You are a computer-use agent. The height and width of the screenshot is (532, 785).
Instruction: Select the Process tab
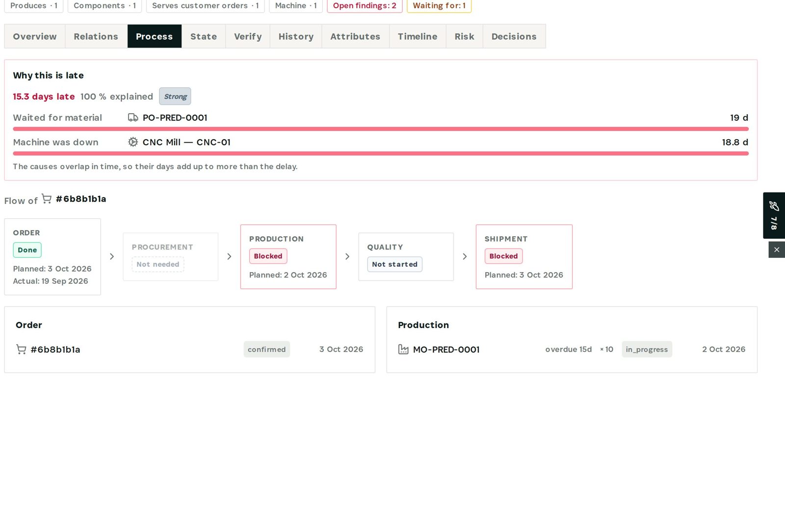[155, 36]
